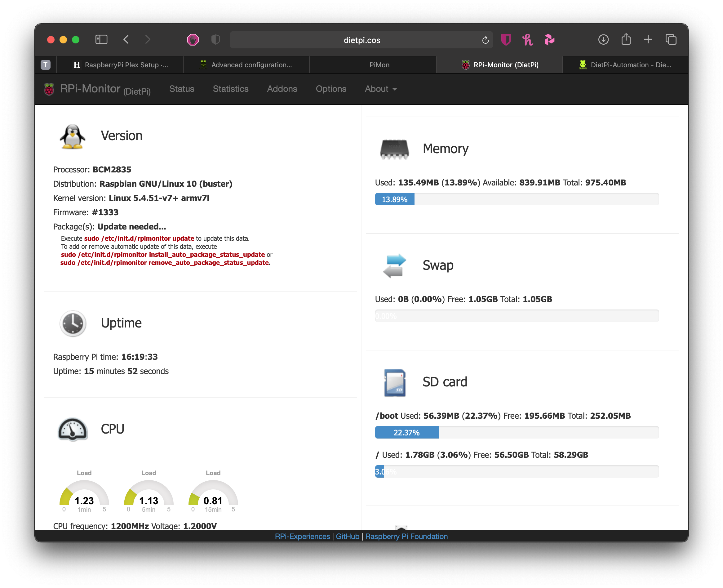723x588 pixels.
Task: Open the About dropdown menu
Action: coord(380,88)
